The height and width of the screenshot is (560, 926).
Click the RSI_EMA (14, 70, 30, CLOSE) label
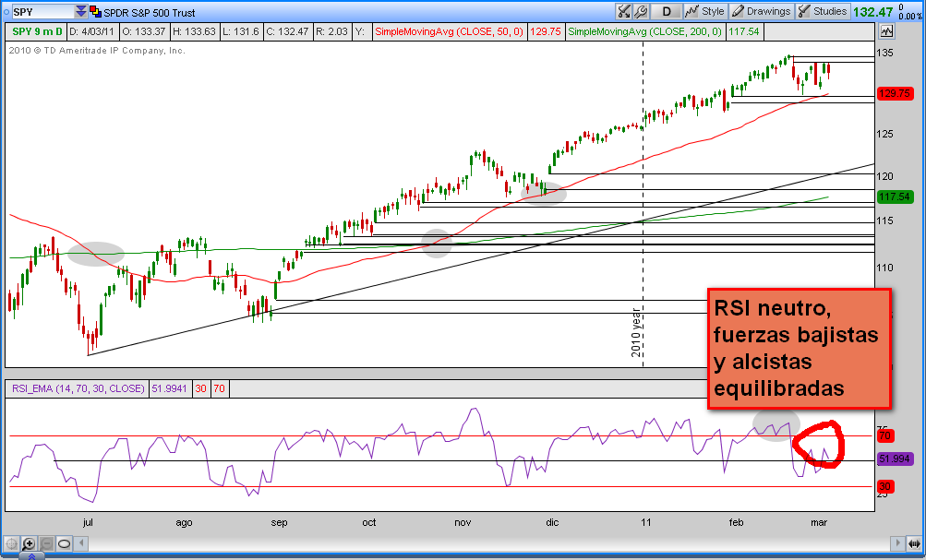[x=78, y=388]
